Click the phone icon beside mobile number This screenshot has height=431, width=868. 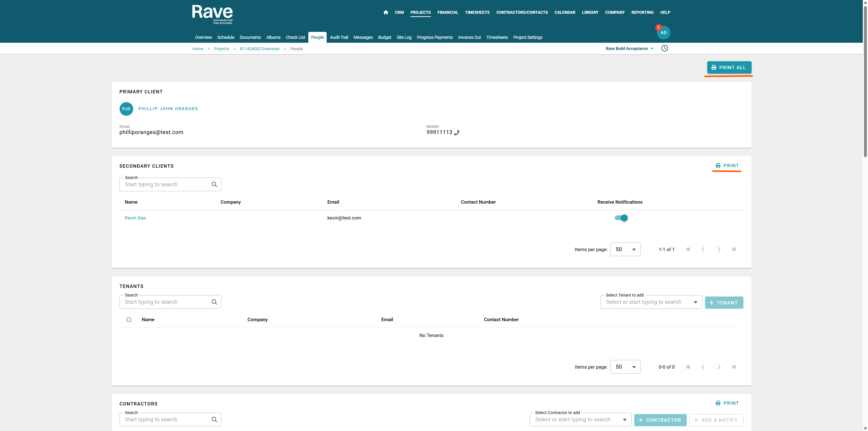pyautogui.click(x=457, y=133)
